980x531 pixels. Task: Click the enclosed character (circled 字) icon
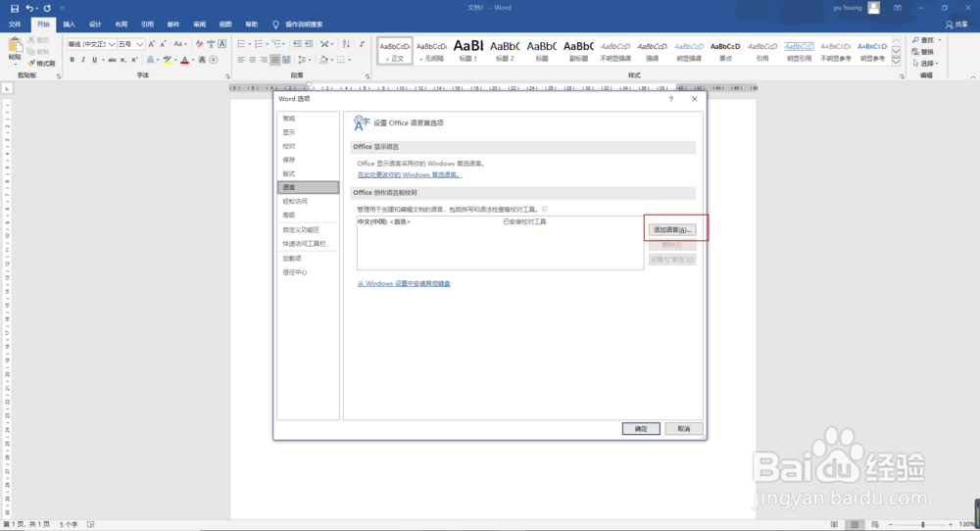click(214, 60)
